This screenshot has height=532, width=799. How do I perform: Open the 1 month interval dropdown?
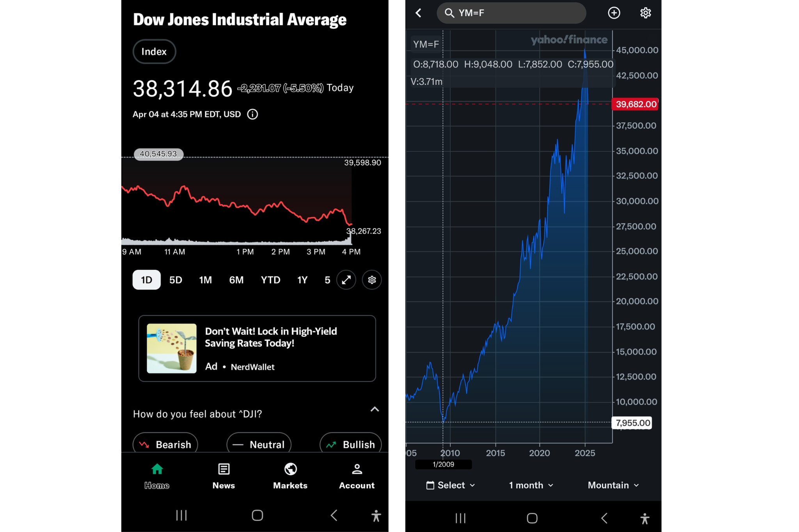pos(531,485)
